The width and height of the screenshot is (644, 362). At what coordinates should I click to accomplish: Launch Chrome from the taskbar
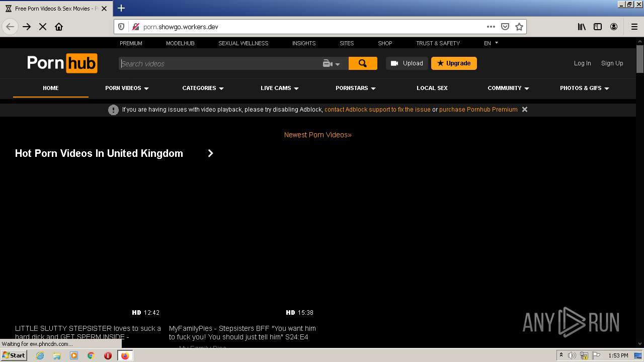click(x=91, y=355)
